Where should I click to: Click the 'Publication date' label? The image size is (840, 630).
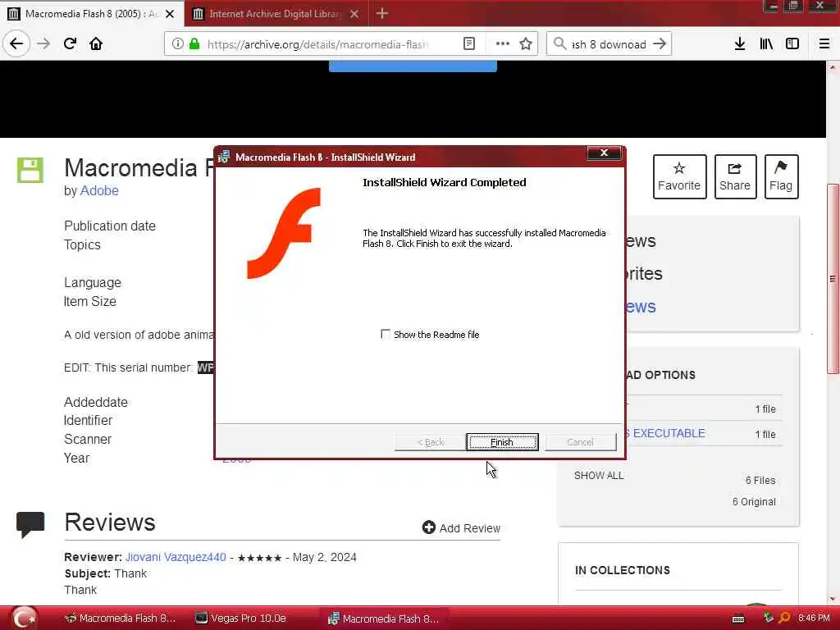coord(110,226)
